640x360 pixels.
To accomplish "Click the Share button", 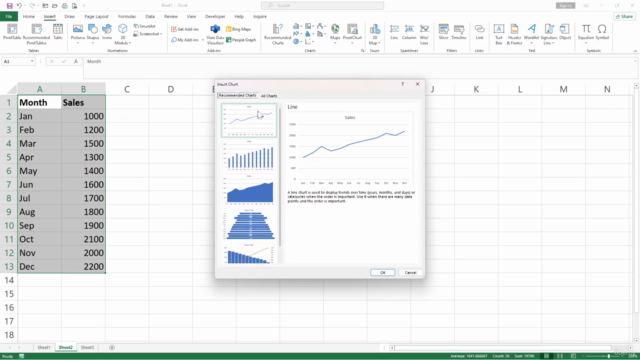I will (x=624, y=17).
